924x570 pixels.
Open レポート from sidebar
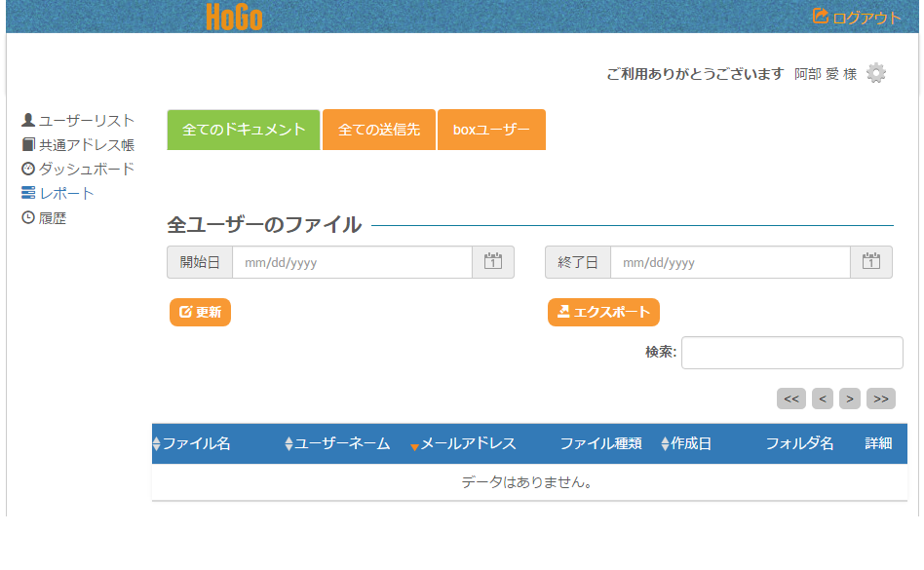(x=66, y=194)
